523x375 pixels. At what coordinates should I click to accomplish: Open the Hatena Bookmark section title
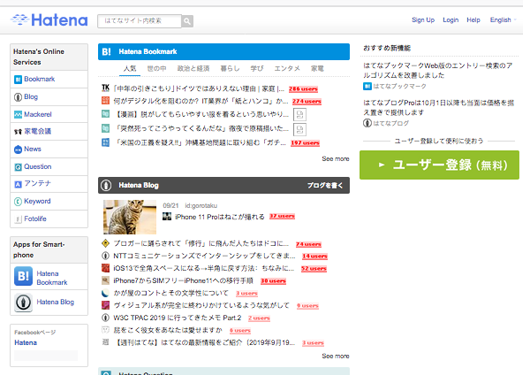(x=148, y=52)
